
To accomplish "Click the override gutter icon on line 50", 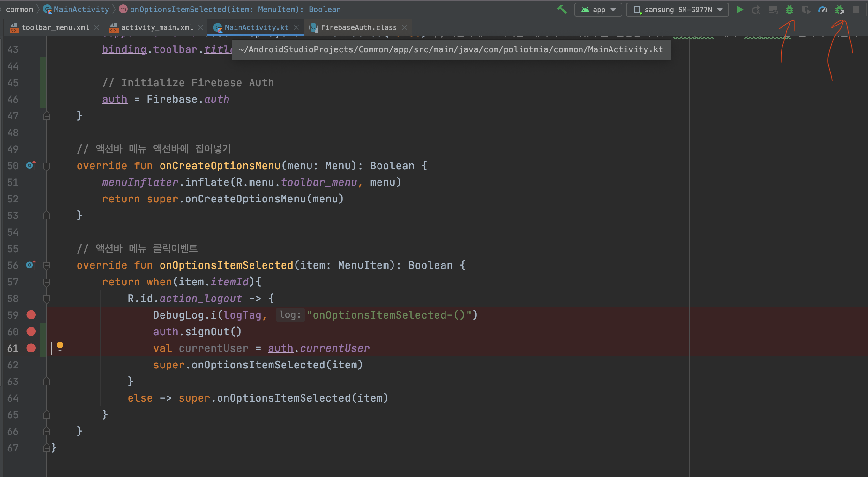I will (x=31, y=165).
